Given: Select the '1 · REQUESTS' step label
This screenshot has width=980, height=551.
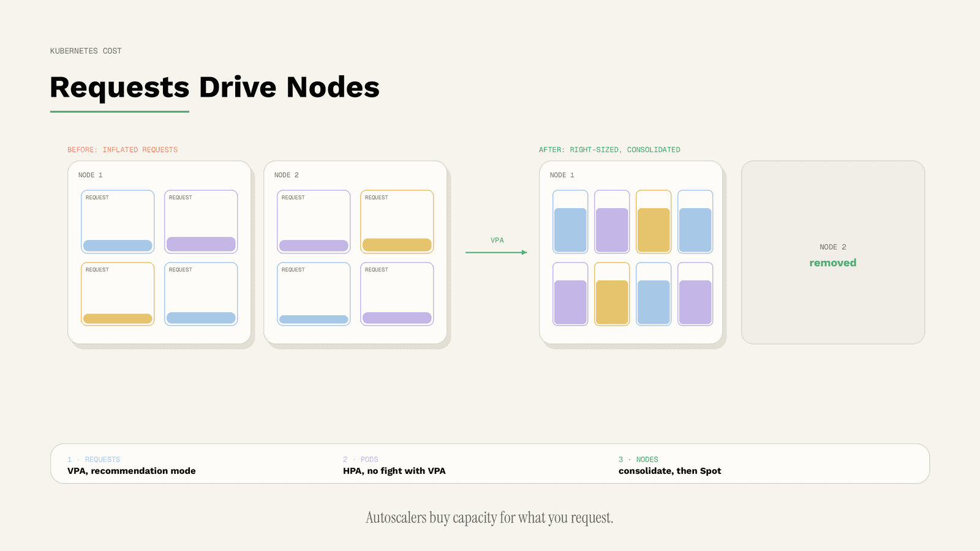Looking at the screenshot, I should [x=94, y=459].
